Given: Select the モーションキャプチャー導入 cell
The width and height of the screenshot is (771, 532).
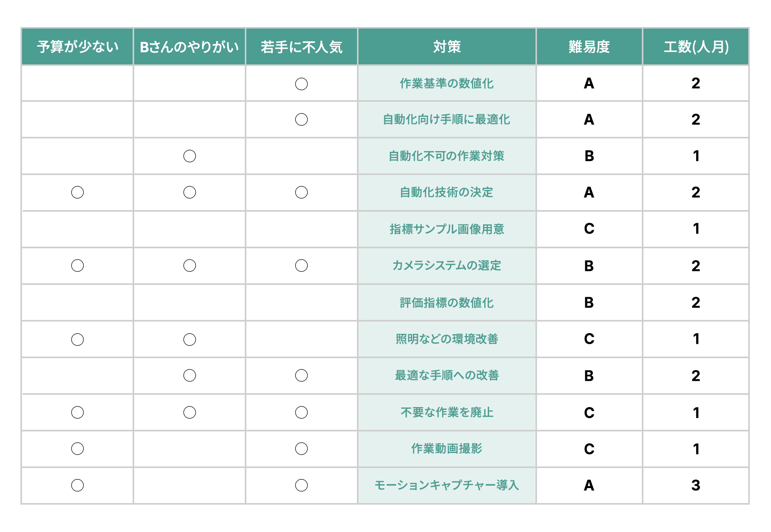Looking at the screenshot, I should 446,485.
